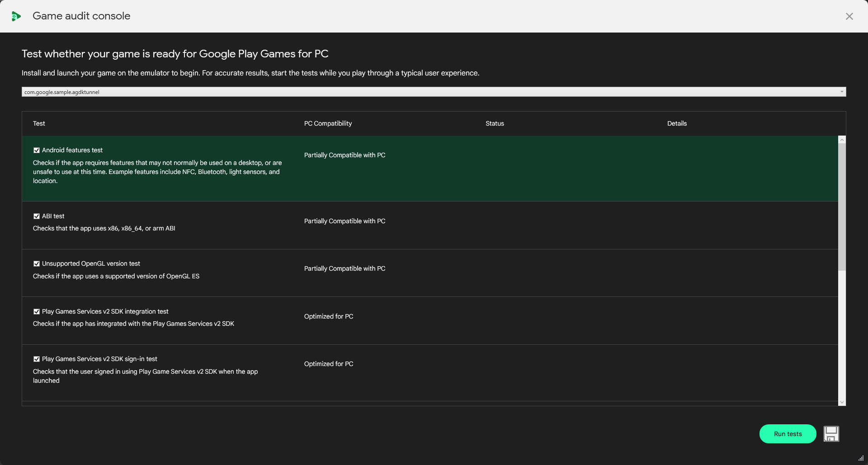Close the Game audit console window
The height and width of the screenshot is (465, 868).
(x=849, y=16)
